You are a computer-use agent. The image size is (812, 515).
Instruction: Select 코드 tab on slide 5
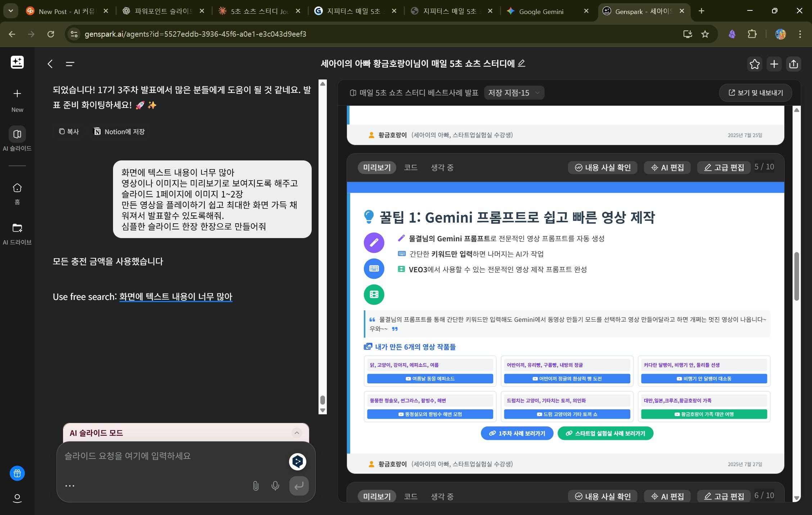411,168
